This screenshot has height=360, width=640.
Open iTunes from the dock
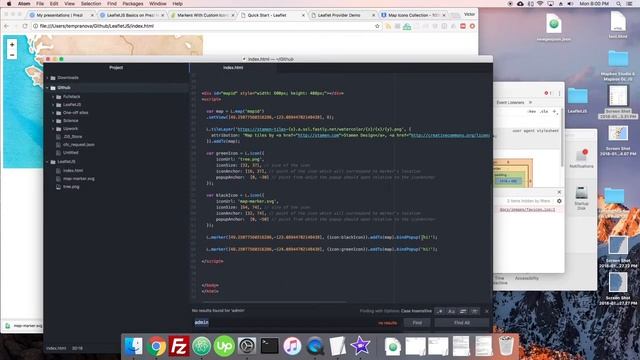[x=292, y=346]
